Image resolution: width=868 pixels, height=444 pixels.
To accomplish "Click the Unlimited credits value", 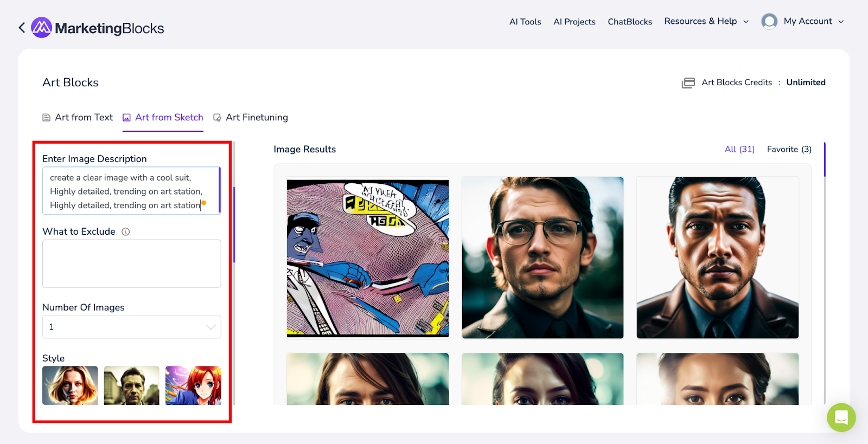I will (806, 82).
